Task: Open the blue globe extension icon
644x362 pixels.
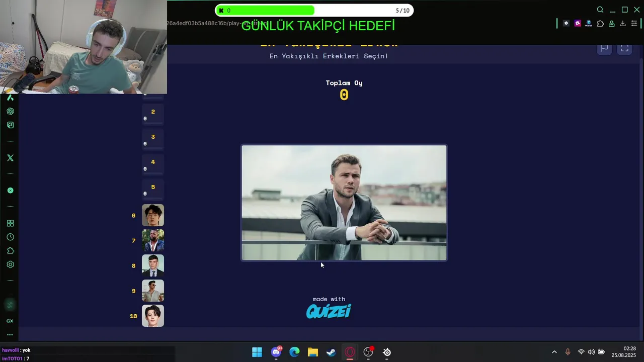Action: [589, 23]
